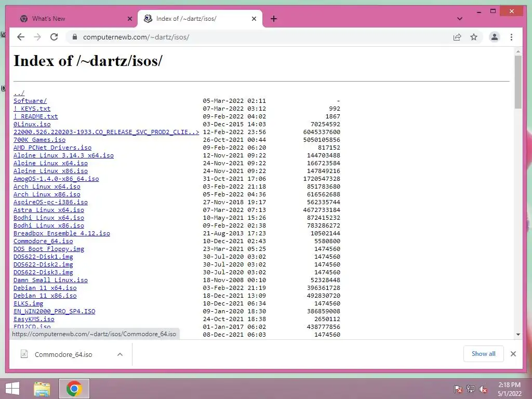The image size is (532, 399).
Task: Download AspireOS-pc-i386.iso
Action: click(x=50, y=202)
